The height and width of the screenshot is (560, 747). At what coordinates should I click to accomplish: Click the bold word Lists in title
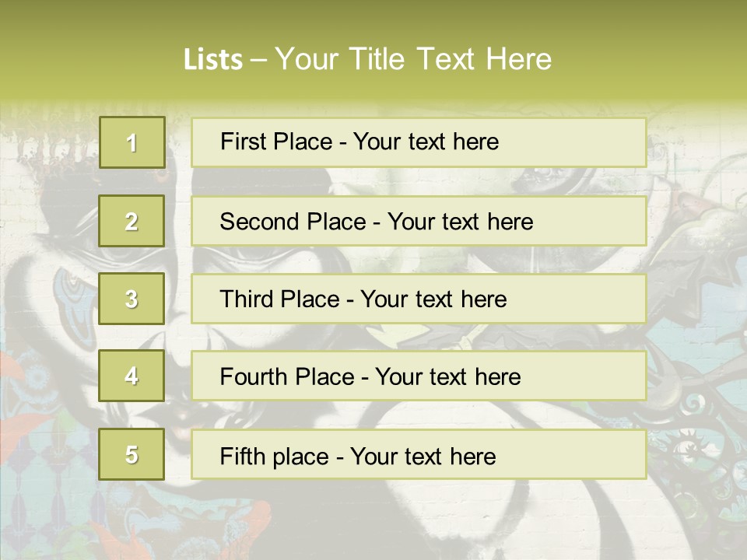click(x=212, y=59)
